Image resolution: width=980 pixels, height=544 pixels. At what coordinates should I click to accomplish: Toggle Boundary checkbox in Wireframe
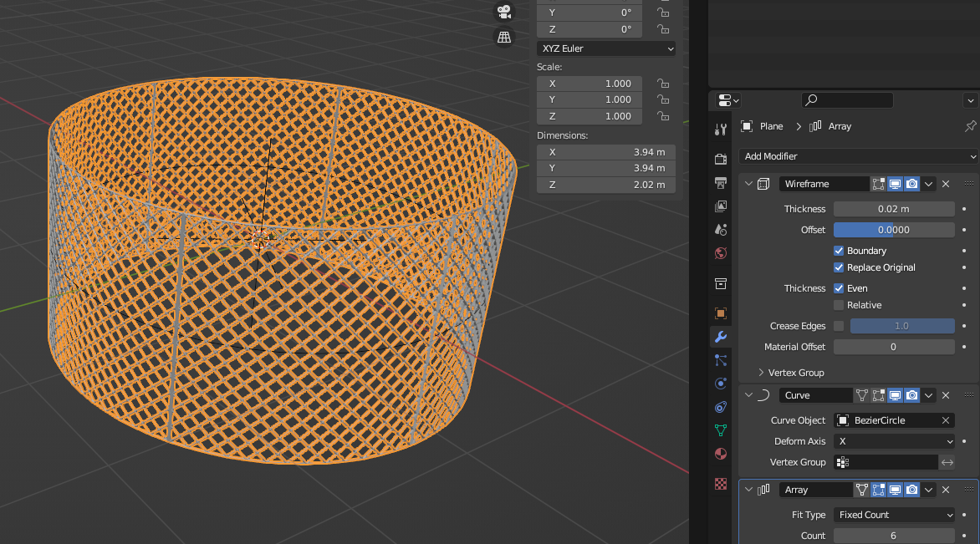pyautogui.click(x=839, y=251)
